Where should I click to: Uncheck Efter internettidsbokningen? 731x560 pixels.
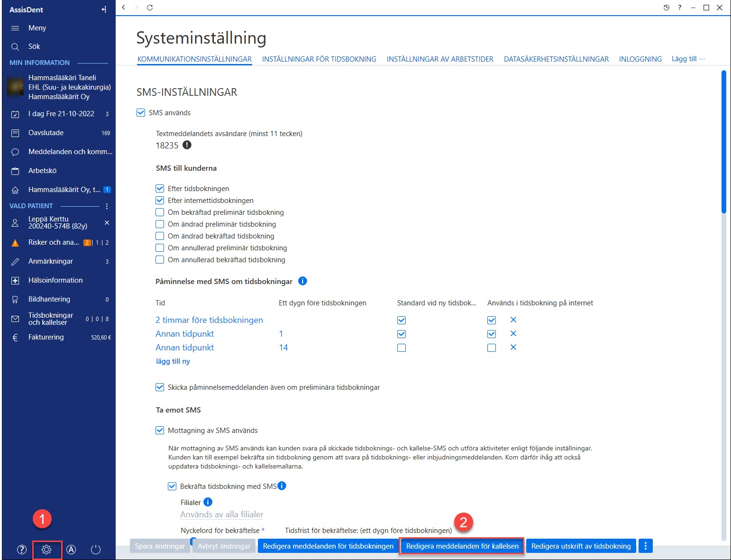160,201
